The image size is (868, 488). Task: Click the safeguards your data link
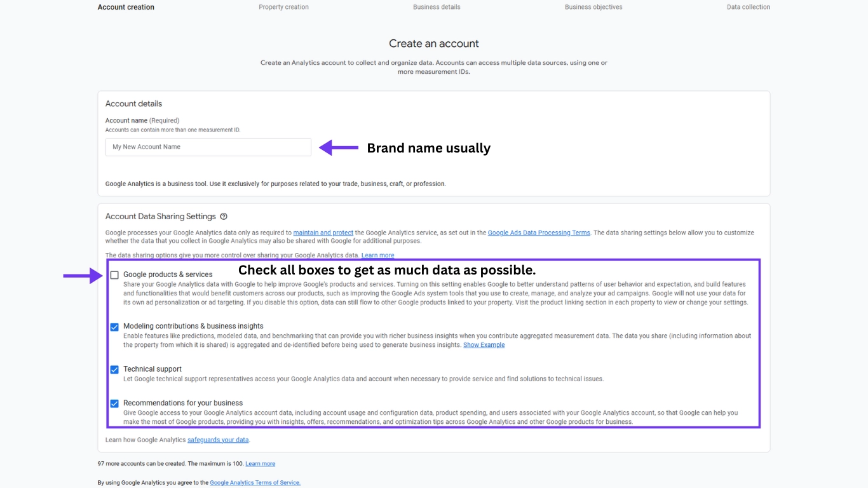click(218, 439)
